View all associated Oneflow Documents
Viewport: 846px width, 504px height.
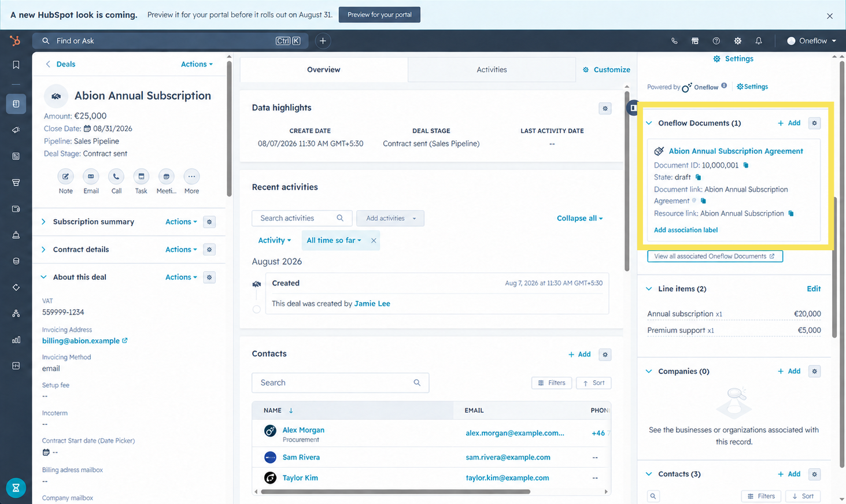click(715, 256)
